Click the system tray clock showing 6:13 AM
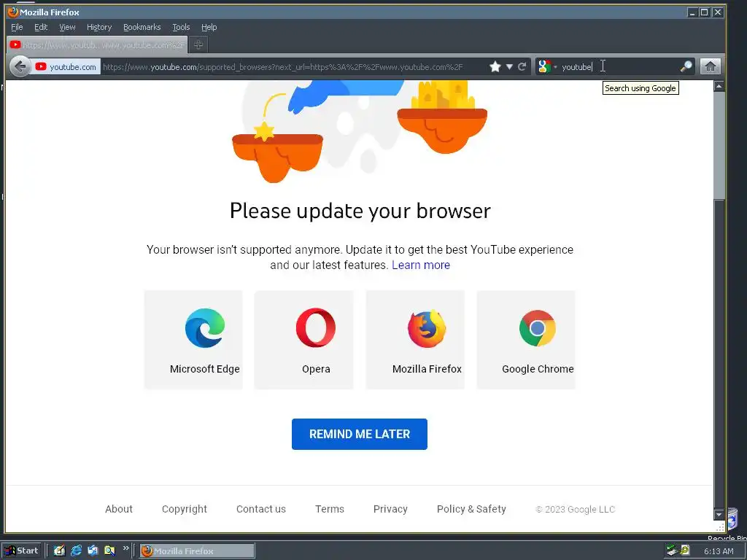The height and width of the screenshot is (560, 747). tap(719, 551)
